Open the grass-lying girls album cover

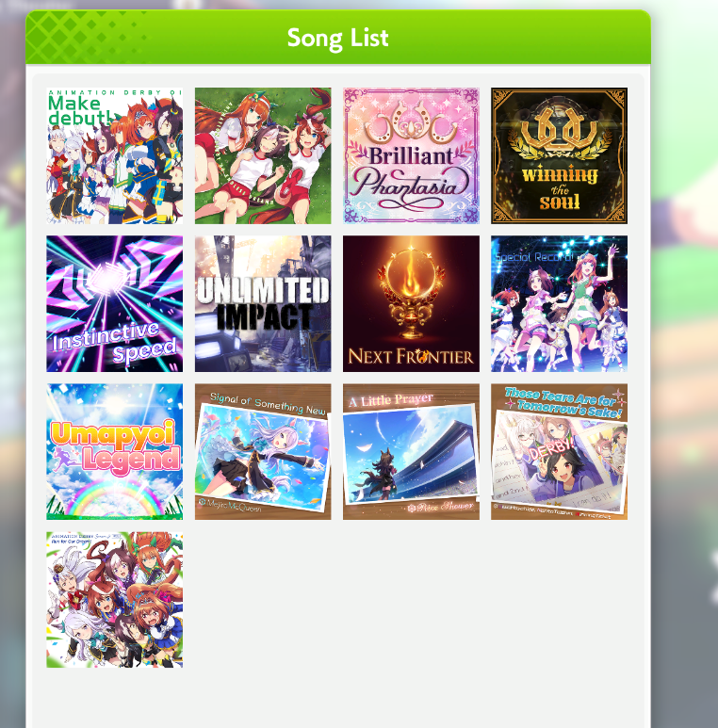tap(263, 156)
